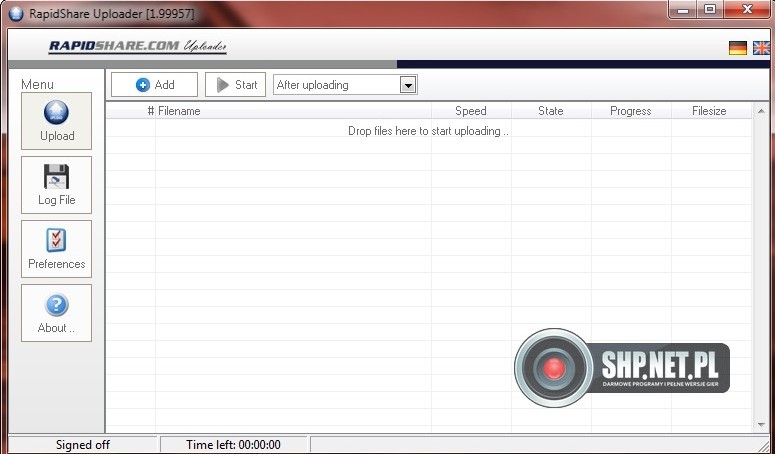Screen dimensions: 775x454
Task: Open the Preferences section
Action: click(56, 249)
